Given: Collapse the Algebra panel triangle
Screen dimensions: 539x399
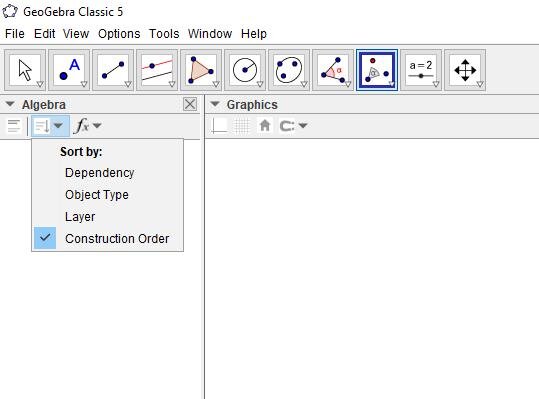Looking at the screenshot, I should [10, 104].
